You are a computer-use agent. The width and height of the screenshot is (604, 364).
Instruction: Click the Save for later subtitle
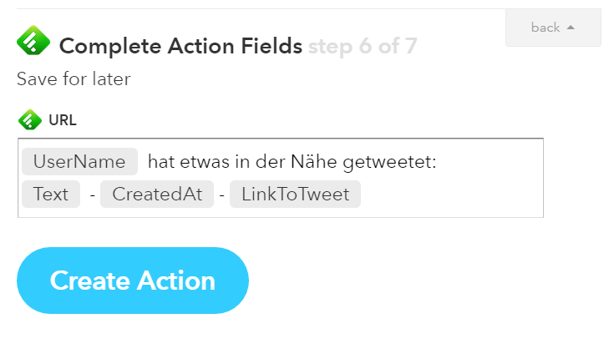tap(74, 78)
